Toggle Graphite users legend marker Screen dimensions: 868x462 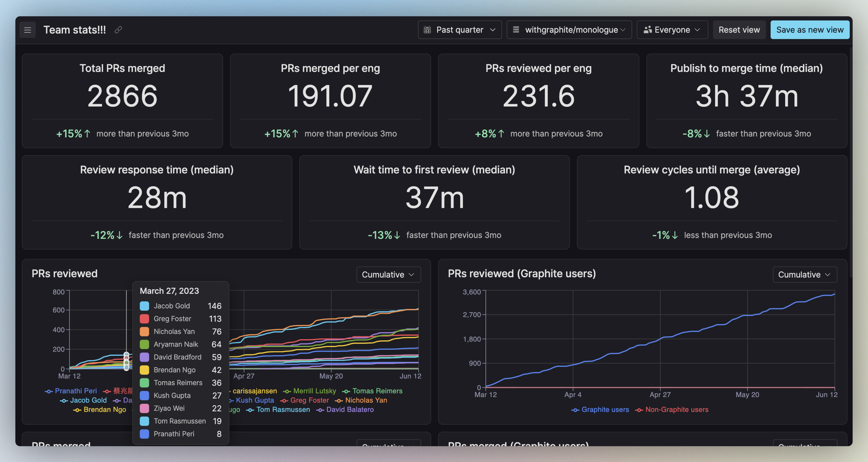(575, 410)
